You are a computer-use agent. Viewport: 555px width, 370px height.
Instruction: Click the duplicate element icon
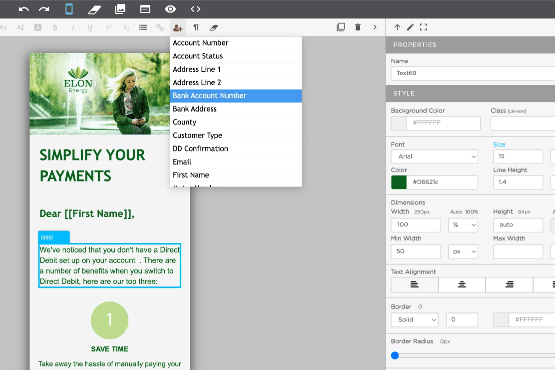pos(341,27)
